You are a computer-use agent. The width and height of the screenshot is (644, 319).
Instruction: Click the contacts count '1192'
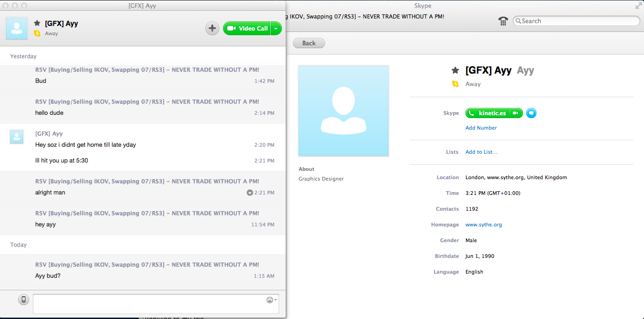pyautogui.click(x=472, y=209)
